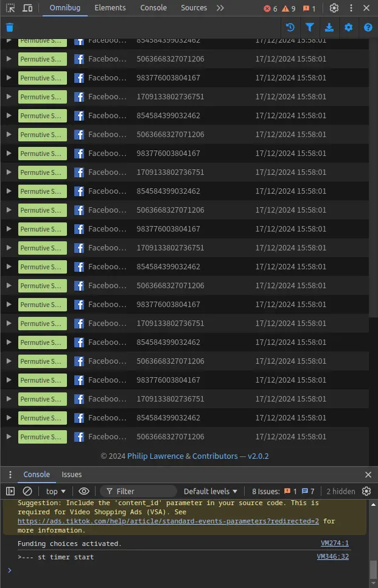Click the Omnibug help question mark icon
The height and width of the screenshot is (588, 378).
[x=368, y=27]
